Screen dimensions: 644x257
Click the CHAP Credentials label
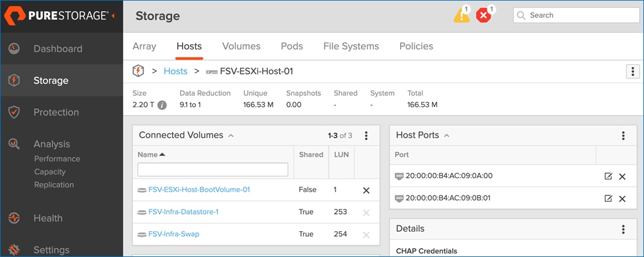click(426, 251)
